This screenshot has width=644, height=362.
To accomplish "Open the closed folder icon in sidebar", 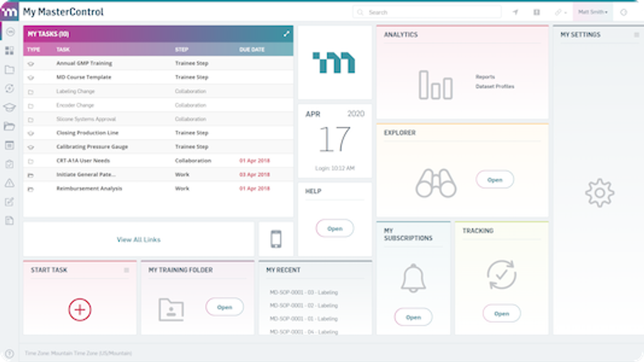I will pos(9,70).
